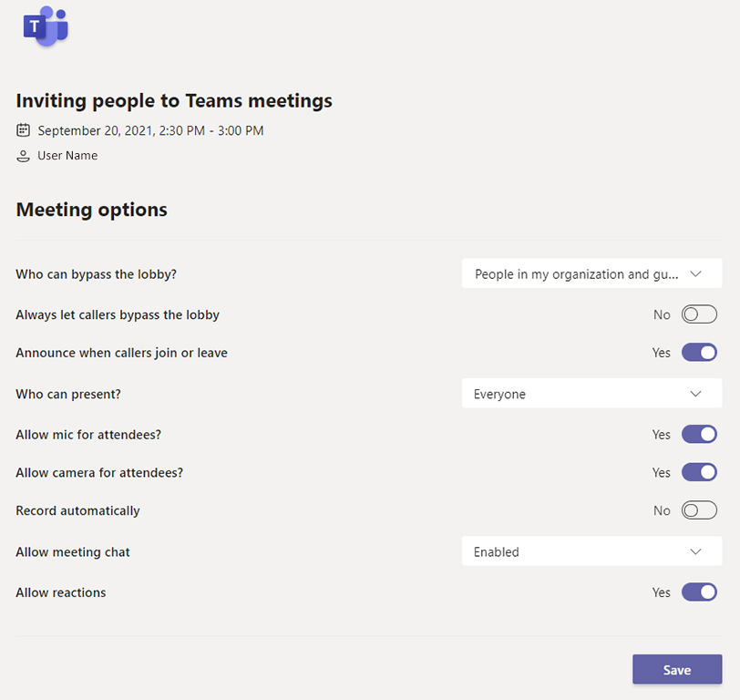Open the Allow meeting chat dropdown

coord(591,551)
